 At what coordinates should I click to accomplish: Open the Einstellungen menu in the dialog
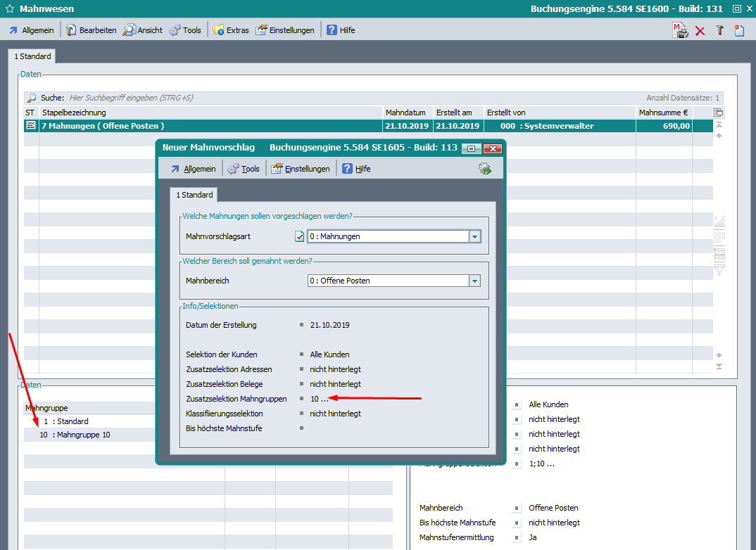pos(301,169)
